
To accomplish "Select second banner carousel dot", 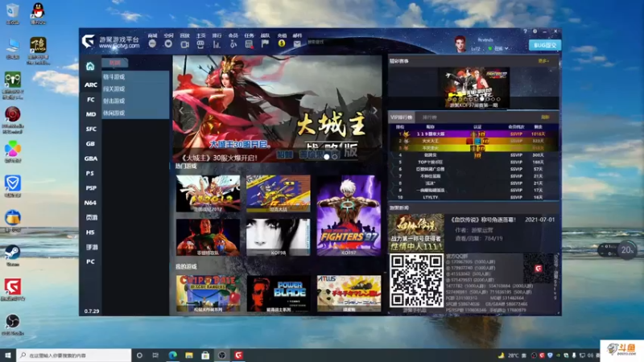I will point(335,156).
